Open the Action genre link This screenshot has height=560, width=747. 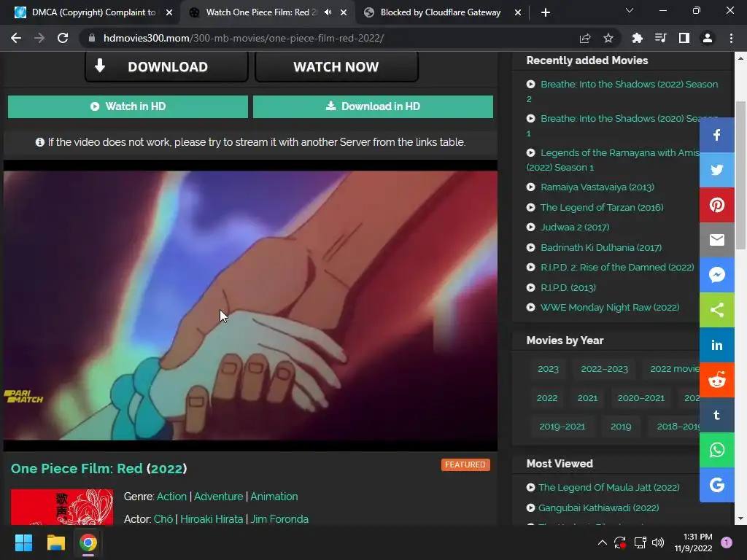click(x=171, y=496)
